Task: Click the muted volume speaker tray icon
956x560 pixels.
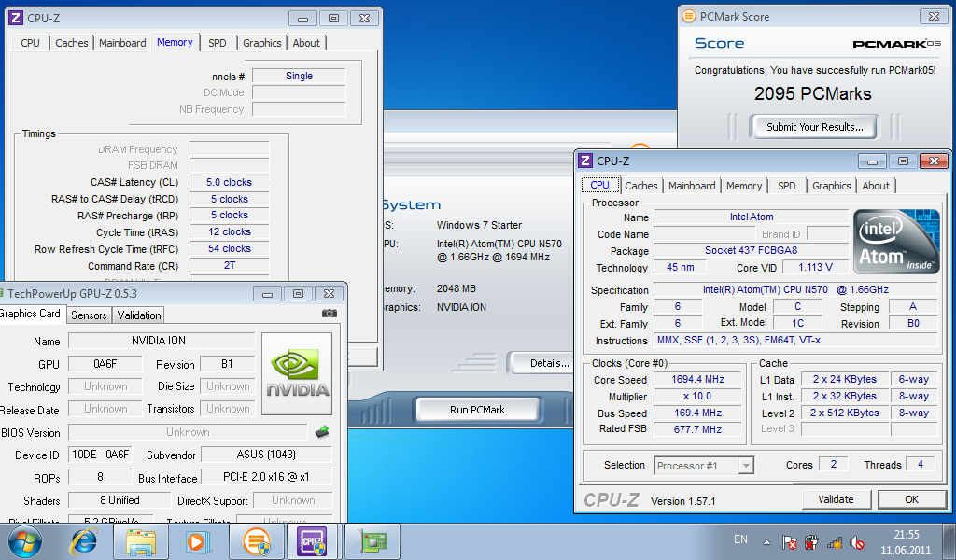Action: [857, 541]
